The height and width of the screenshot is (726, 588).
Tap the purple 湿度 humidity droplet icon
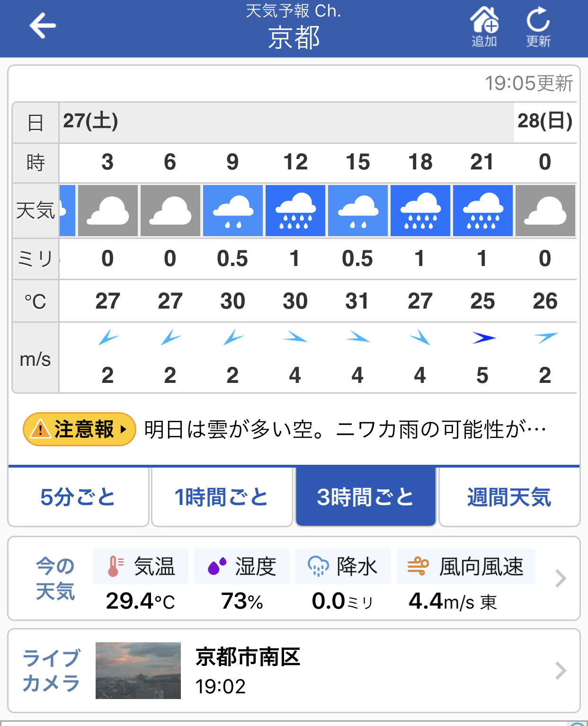click(x=217, y=567)
